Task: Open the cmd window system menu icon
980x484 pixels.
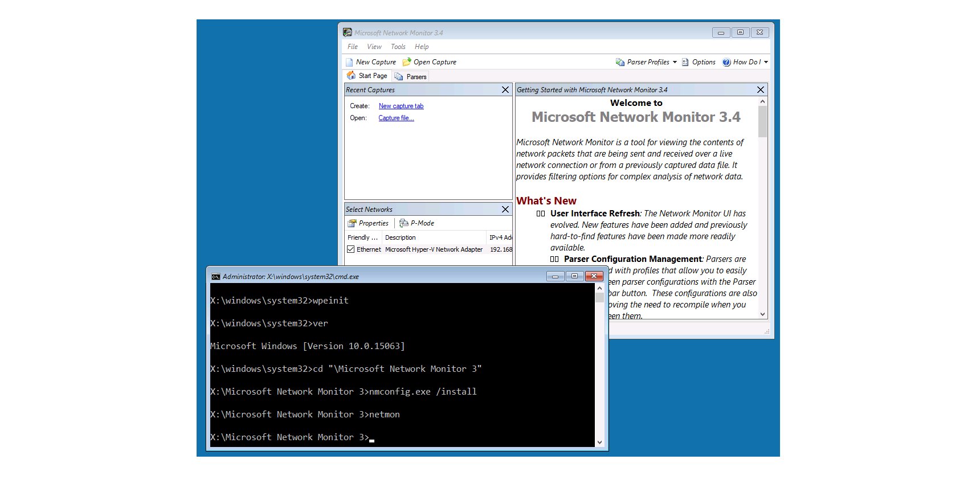Action: click(x=216, y=277)
